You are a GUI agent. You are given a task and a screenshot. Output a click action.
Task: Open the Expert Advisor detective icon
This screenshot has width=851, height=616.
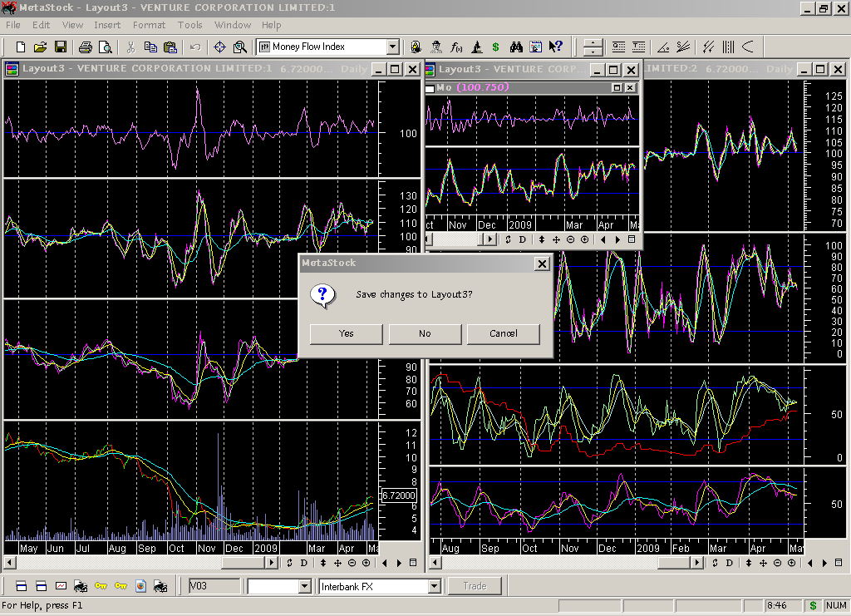click(x=435, y=47)
